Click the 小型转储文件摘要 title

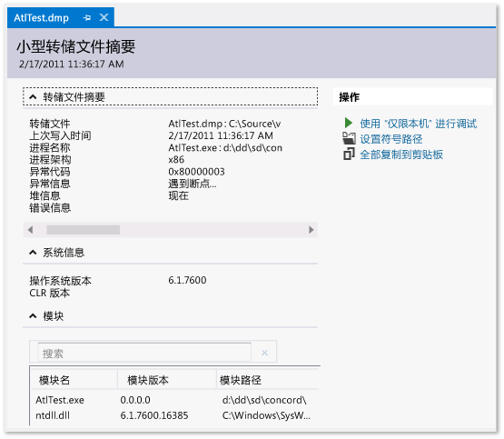pyautogui.click(x=76, y=46)
